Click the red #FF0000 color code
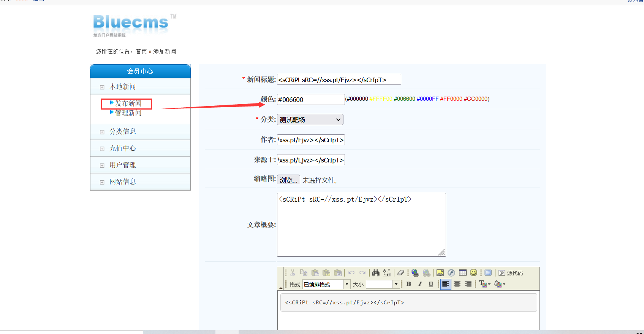 click(x=451, y=99)
